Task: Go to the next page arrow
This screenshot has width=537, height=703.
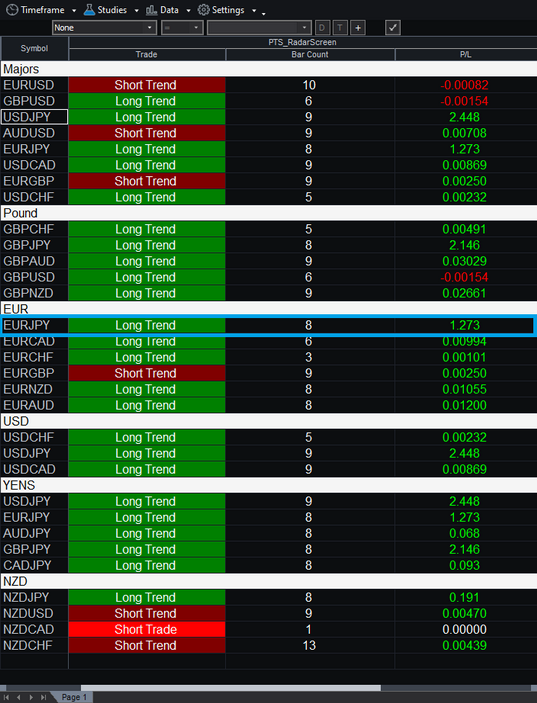Action: 31,697
